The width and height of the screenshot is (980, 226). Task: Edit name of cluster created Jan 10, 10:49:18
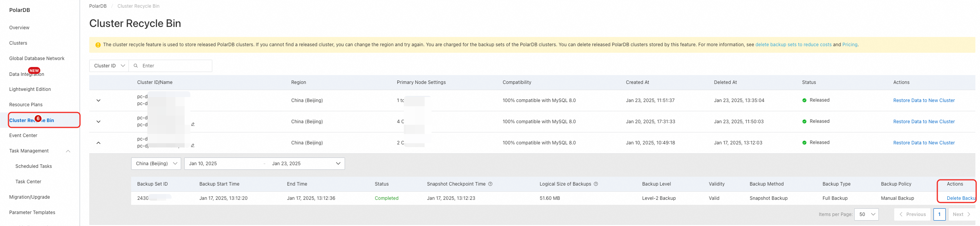[193, 146]
